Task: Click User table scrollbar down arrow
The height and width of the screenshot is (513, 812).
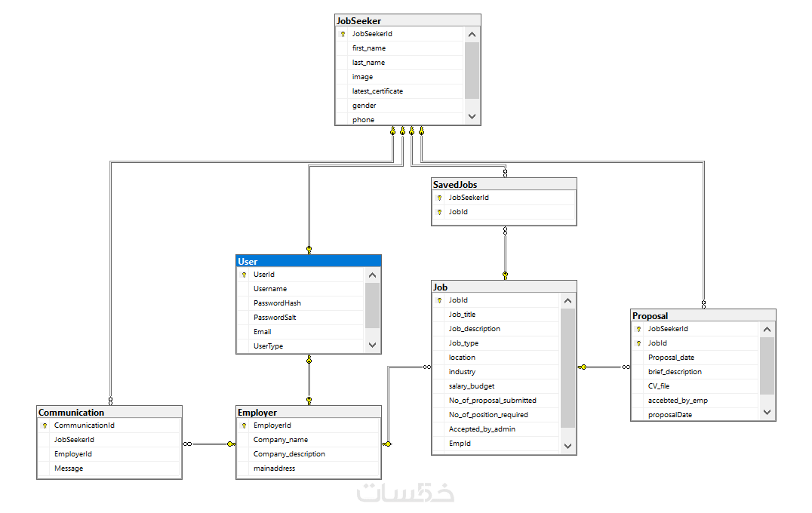Action: click(372, 345)
